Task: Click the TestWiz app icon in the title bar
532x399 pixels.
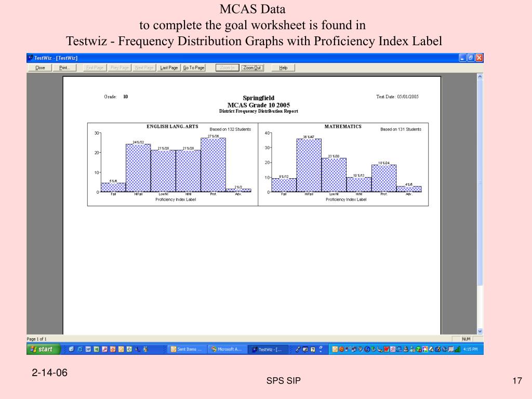Action: coord(31,58)
